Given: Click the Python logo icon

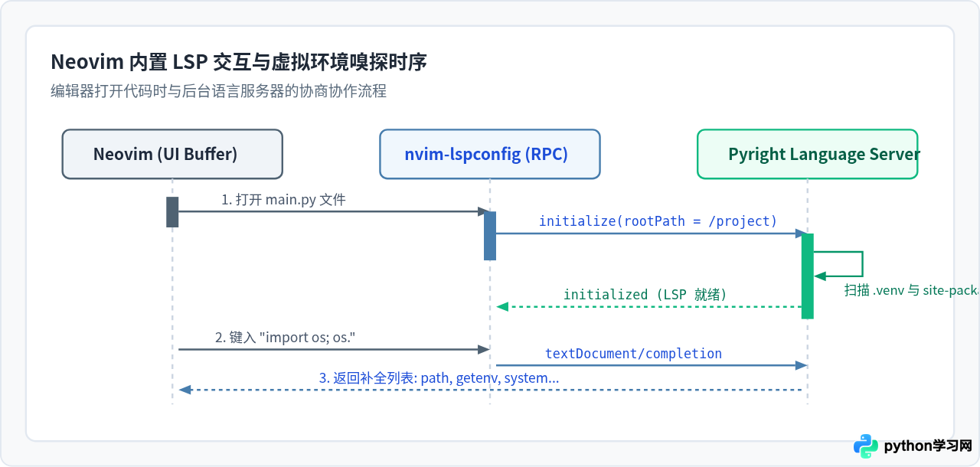Looking at the screenshot, I should pos(867,446).
